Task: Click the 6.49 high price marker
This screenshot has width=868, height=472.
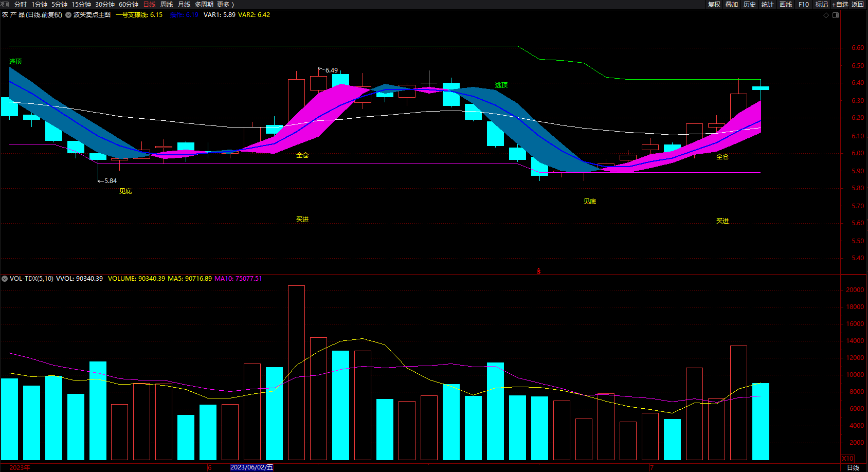Action: [331, 70]
